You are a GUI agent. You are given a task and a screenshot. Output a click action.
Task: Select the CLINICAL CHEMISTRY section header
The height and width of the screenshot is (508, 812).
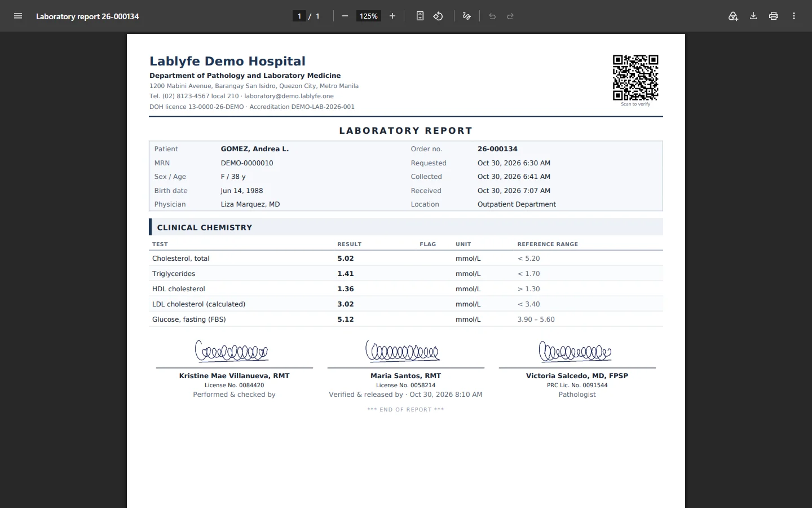pyautogui.click(x=205, y=227)
